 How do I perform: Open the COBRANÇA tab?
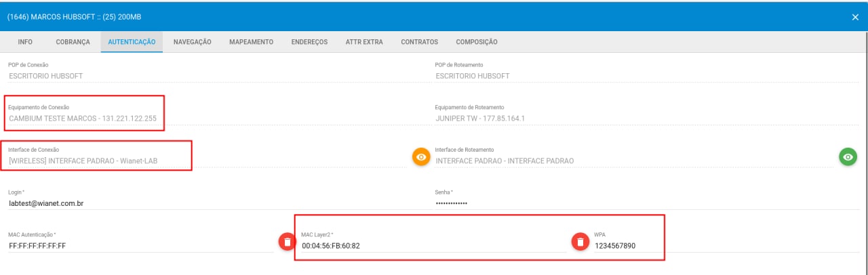tap(73, 42)
